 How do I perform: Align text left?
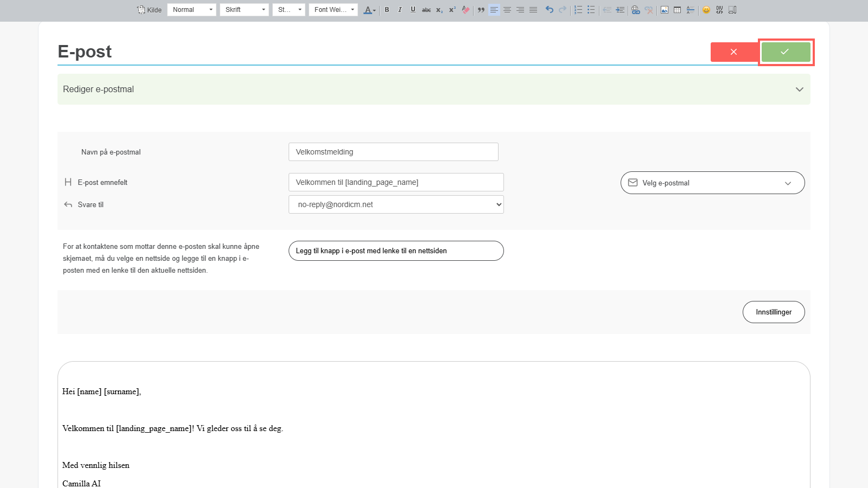tap(494, 10)
